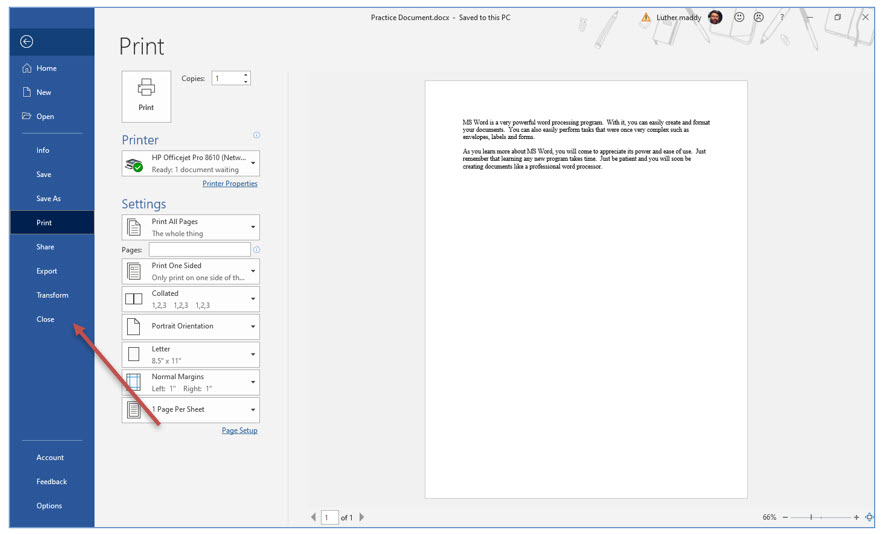The width and height of the screenshot is (884, 534).
Task: Click the Collated pages icon
Action: [134, 299]
